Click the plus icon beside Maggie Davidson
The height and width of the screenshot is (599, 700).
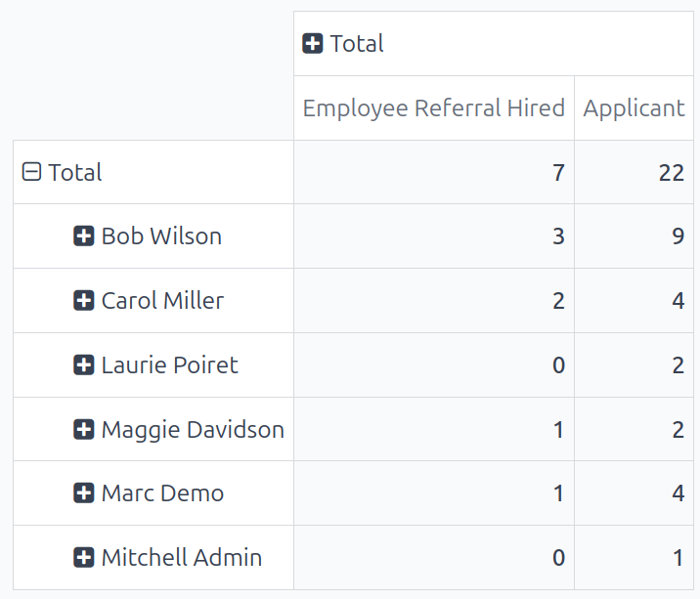pos(84,430)
